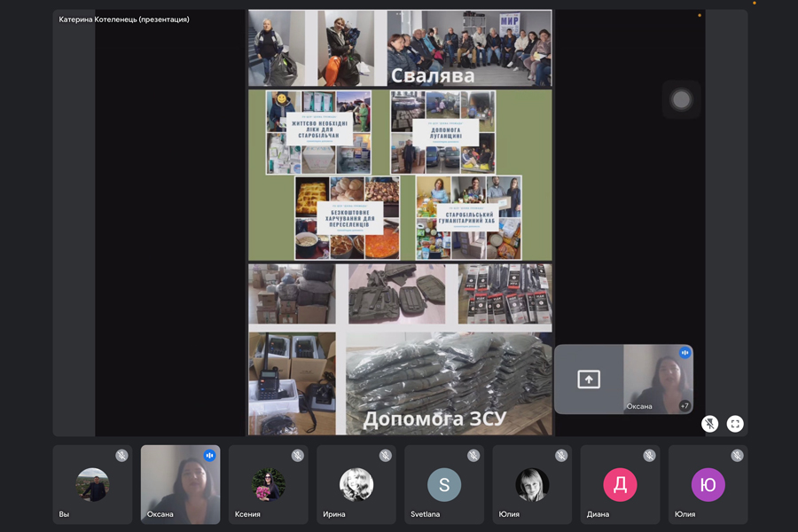Click the +7 participants badge
Screen dimensions: 798x532
click(x=685, y=406)
